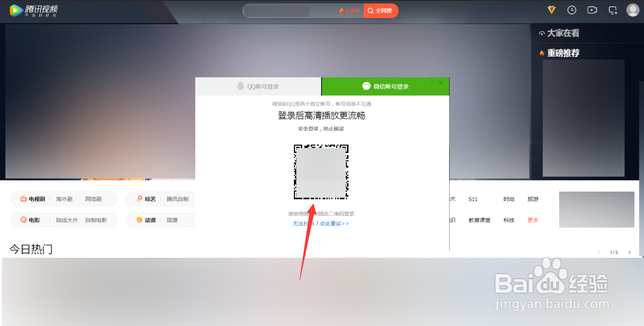Open the 海外剧 subcategory
This screenshot has height=326, width=644.
(64, 199)
